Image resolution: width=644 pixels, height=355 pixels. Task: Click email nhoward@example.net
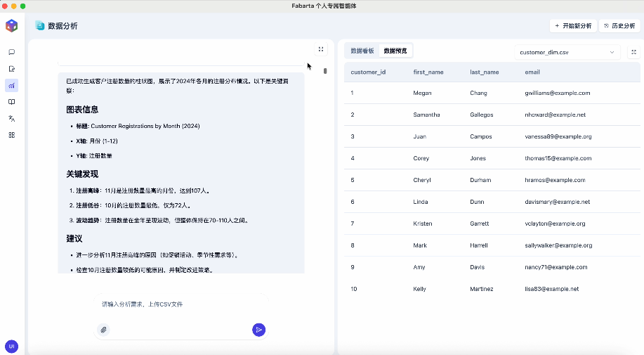tap(556, 115)
